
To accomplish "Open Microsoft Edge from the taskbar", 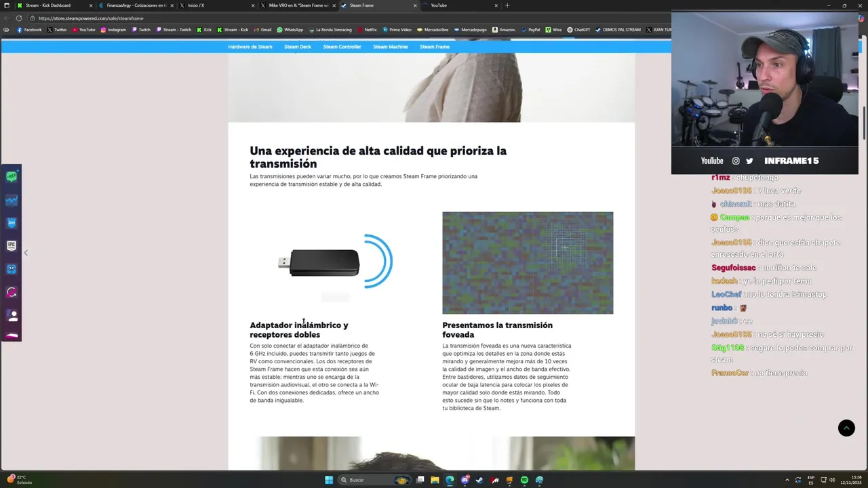I will (x=450, y=480).
